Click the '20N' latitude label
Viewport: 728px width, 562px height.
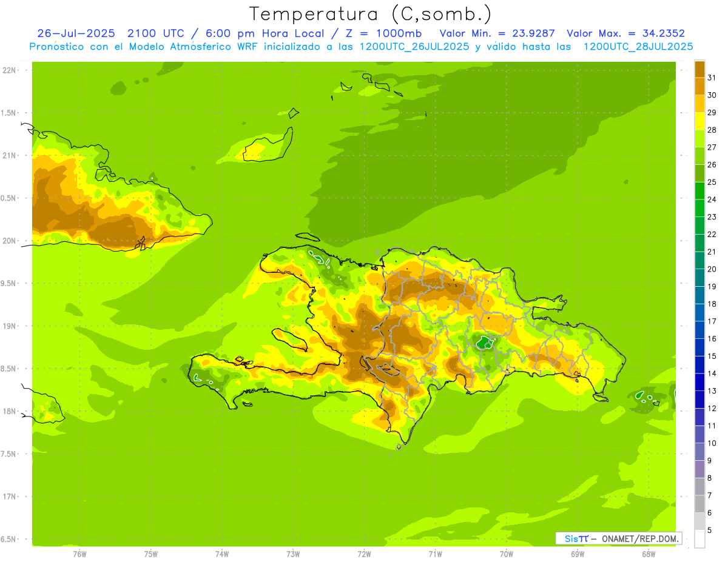(x=10, y=241)
